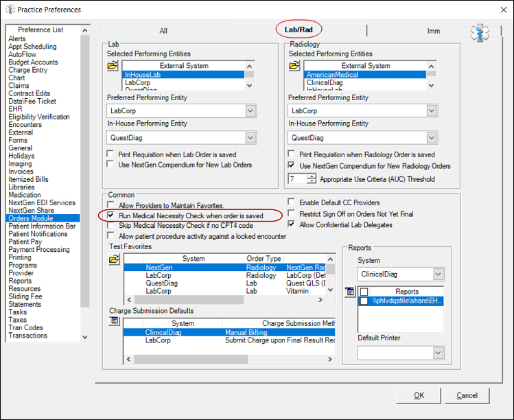Check Allow patient procedure activity against locked encounter
This screenshot has width=514, height=420.
click(x=110, y=235)
